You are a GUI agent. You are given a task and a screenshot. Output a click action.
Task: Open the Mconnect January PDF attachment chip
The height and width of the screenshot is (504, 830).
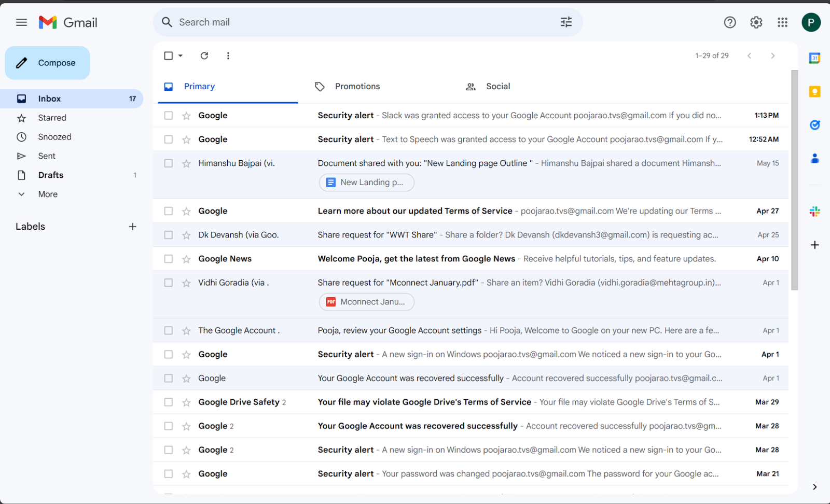point(367,302)
